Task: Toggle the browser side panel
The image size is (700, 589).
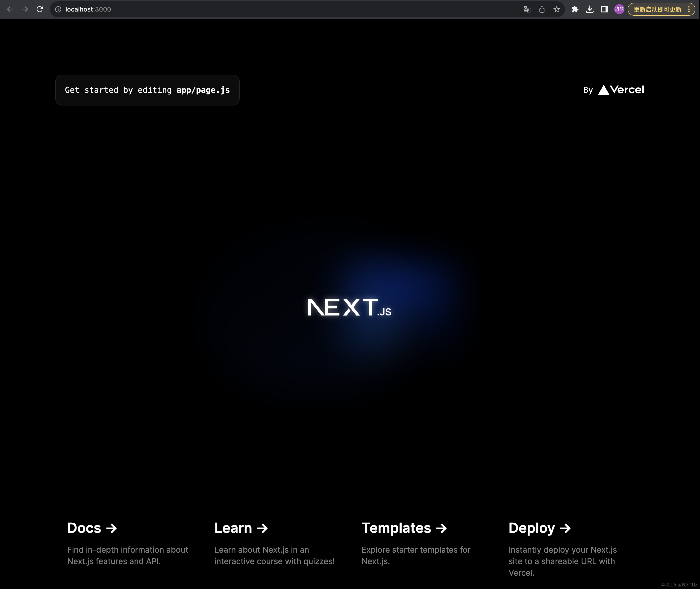Action: click(604, 9)
